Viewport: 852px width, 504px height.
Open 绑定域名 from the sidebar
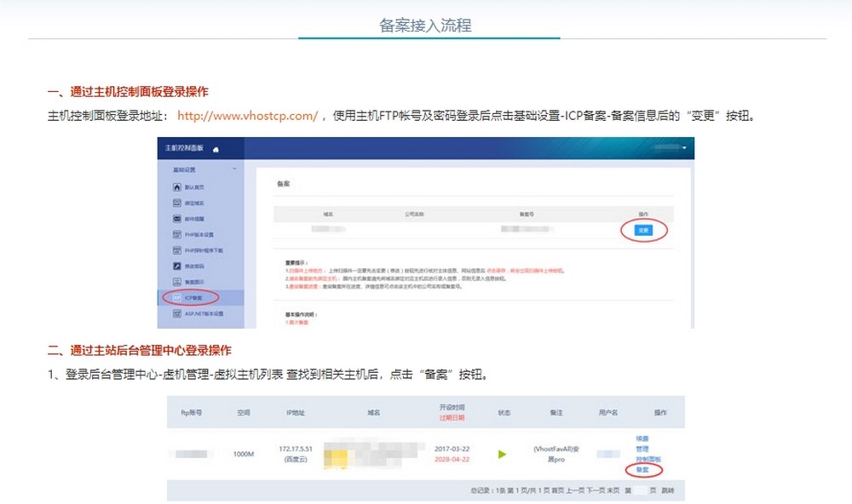[194, 203]
